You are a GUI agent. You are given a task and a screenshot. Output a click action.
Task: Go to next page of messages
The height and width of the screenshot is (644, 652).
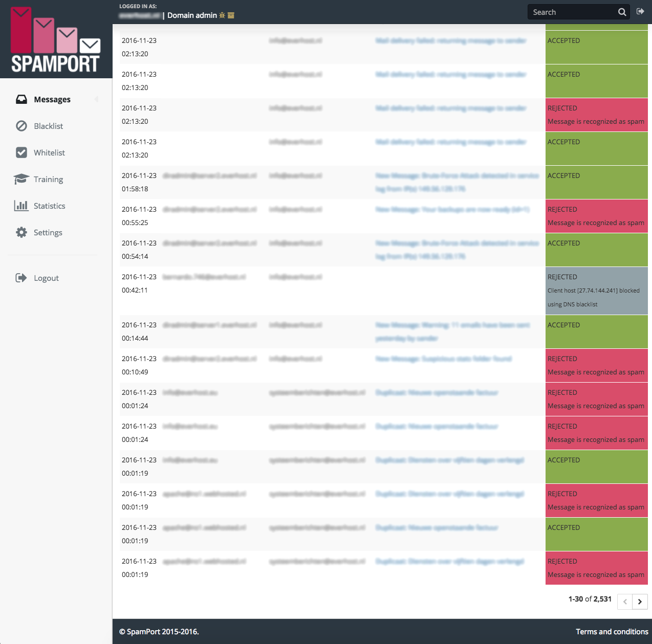[x=640, y=602]
